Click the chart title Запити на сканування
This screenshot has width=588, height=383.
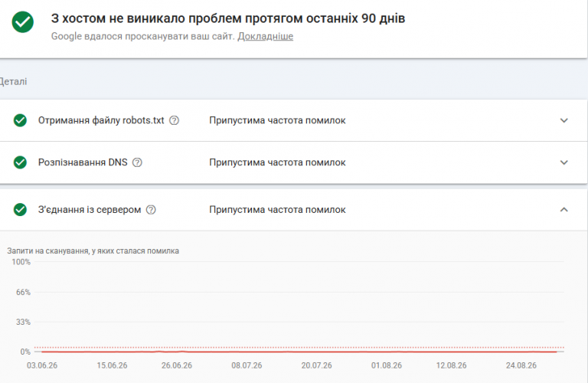click(93, 251)
